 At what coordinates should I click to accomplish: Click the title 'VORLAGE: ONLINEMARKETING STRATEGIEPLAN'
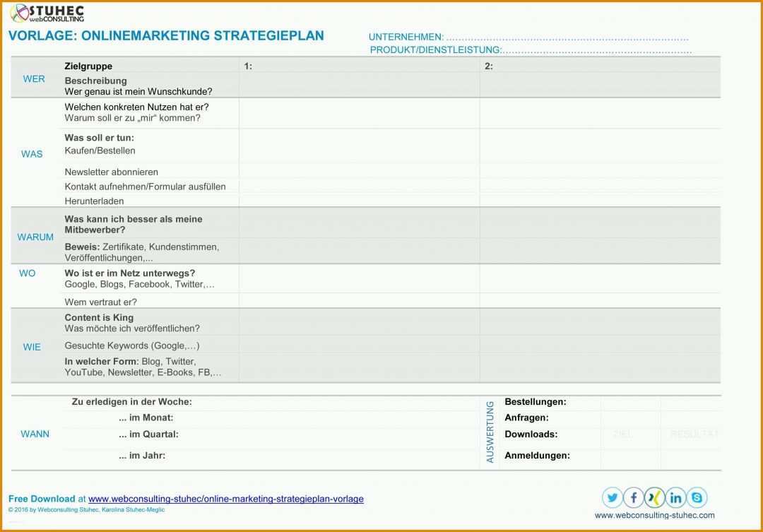click(x=166, y=35)
